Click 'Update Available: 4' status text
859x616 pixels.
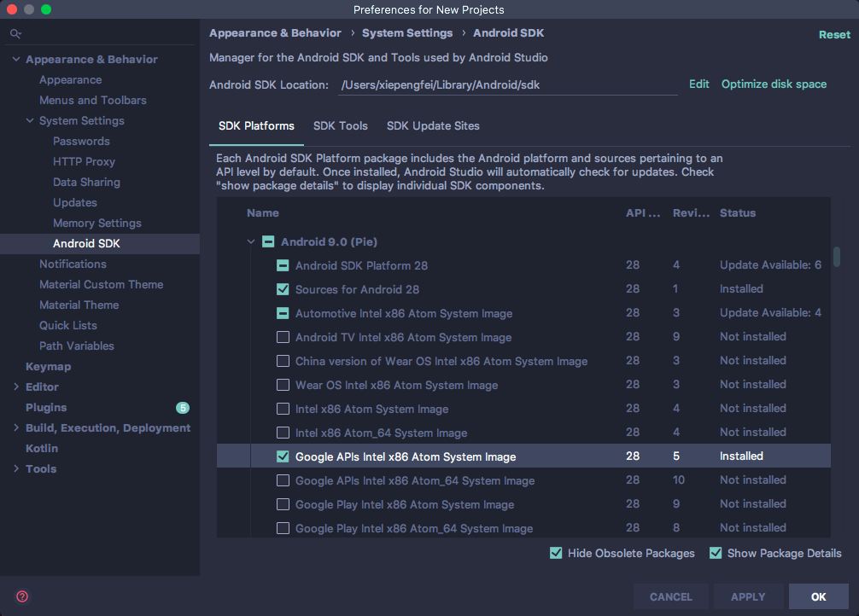click(x=771, y=312)
